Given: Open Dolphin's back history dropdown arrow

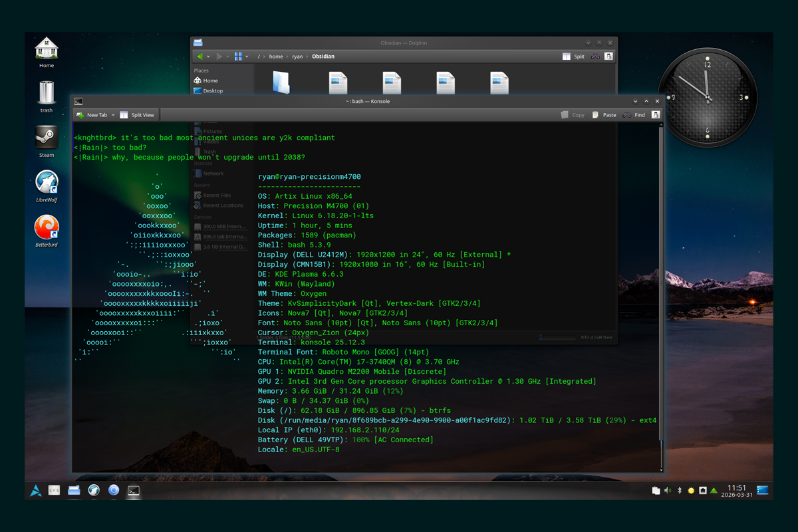Looking at the screenshot, I should [x=208, y=57].
